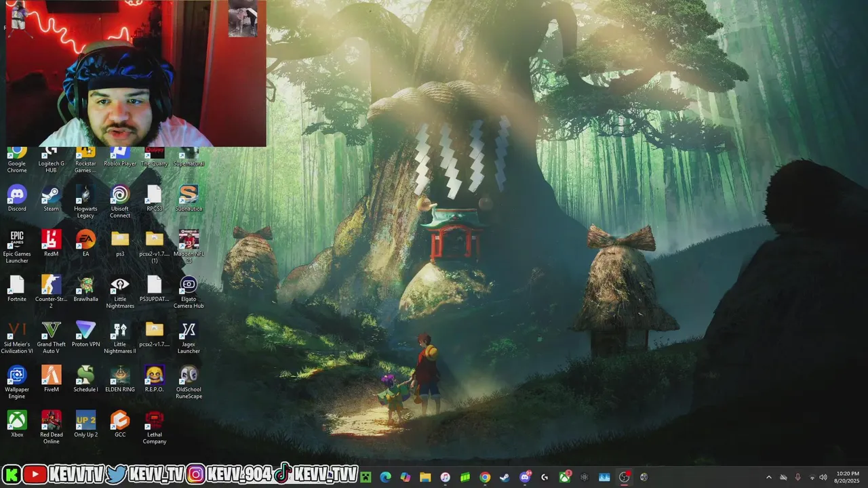
Task: Select the Only Up 2 icon
Action: coord(85,424)
